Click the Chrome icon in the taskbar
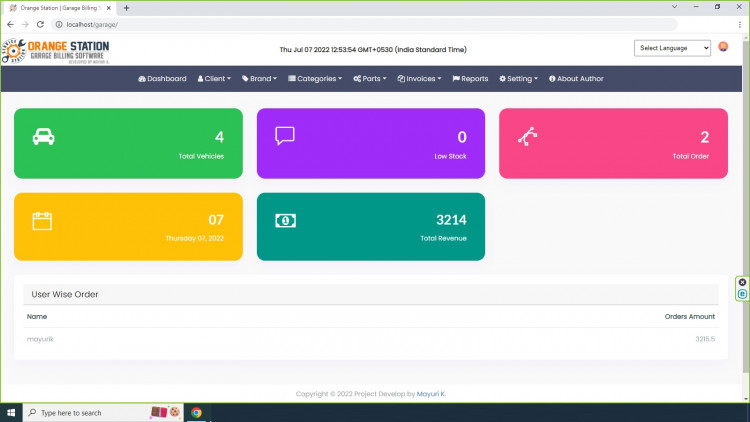Viewport: 750px width, 422px height. (x=197, y=412)
